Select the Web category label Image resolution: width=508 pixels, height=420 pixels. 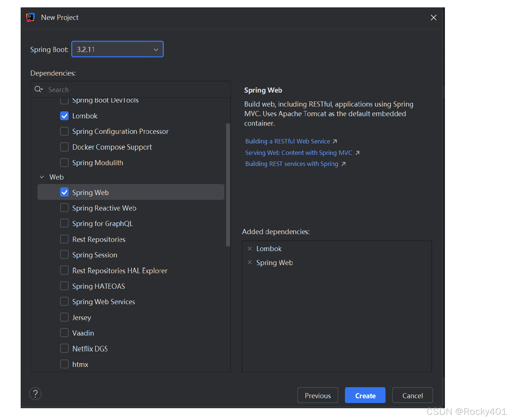[56, 177]
